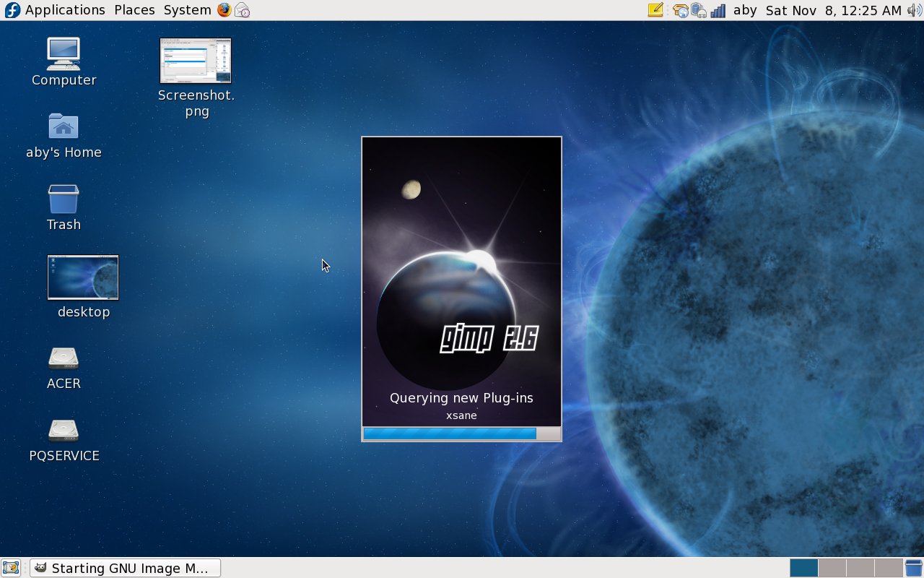Image resolution: width=924 pixels, height=578 pixels.
Task: Click the mail clock launcher beside Firefox
Action: tap(243, 10)
